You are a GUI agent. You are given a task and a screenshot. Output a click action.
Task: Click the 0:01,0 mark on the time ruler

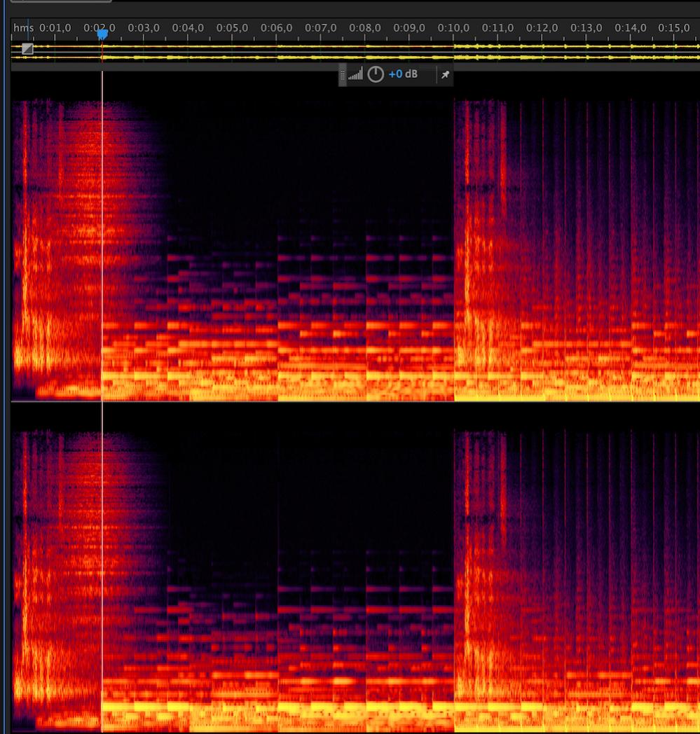click(55, 28)
